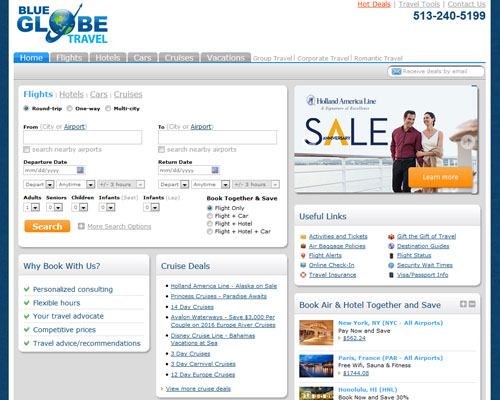500x400 pixels.
Task: Open the Depart dropdown under Return Date
Action: [x=173, y=184]
